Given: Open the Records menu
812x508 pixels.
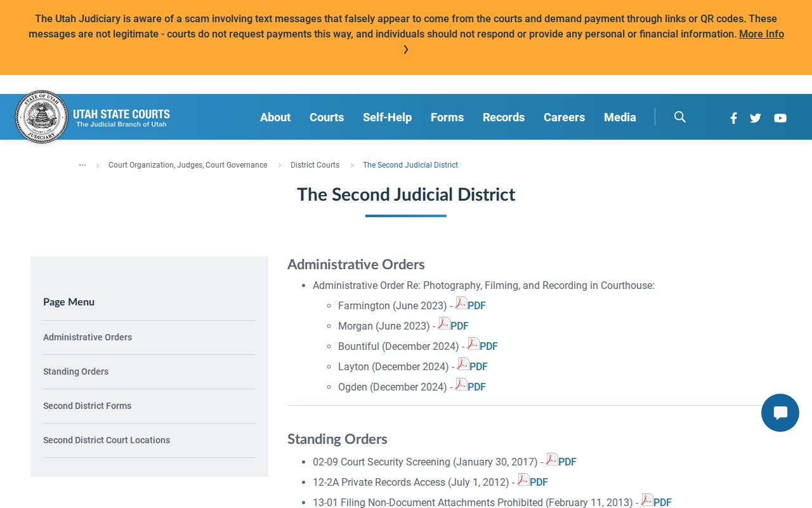Looking at the screenshot, I should (504, 117).
